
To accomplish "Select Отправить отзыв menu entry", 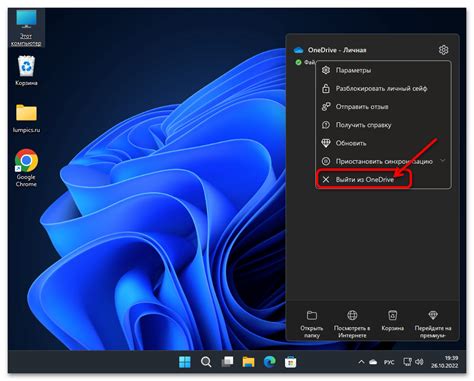I will pyautogui.click(x=383, y=107).
